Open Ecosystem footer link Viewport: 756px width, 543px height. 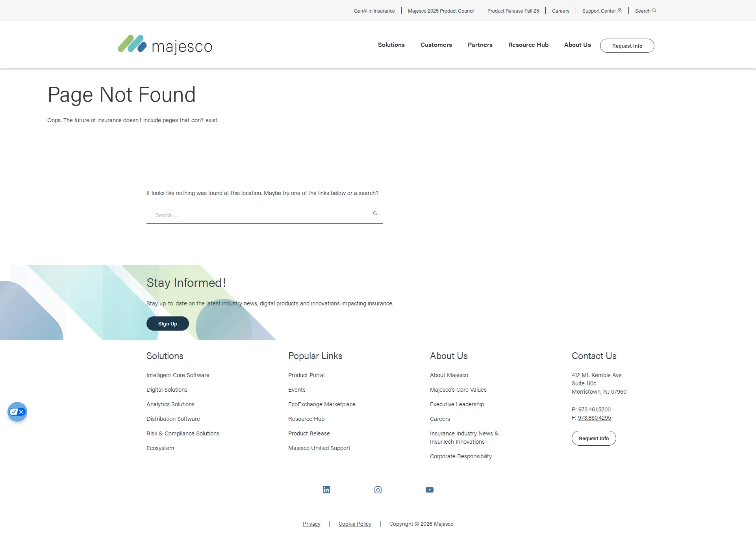click(160, 448)
